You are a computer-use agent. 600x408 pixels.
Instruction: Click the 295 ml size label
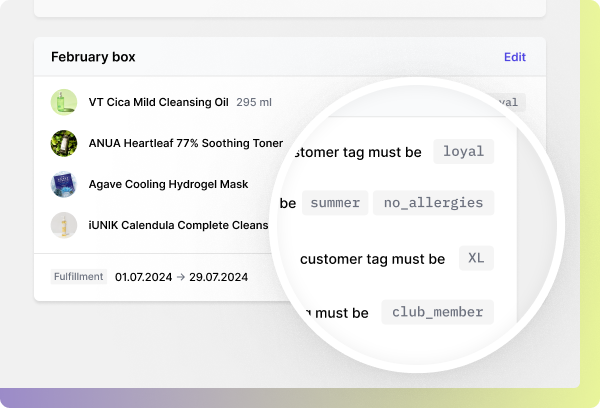pos(254,102)
